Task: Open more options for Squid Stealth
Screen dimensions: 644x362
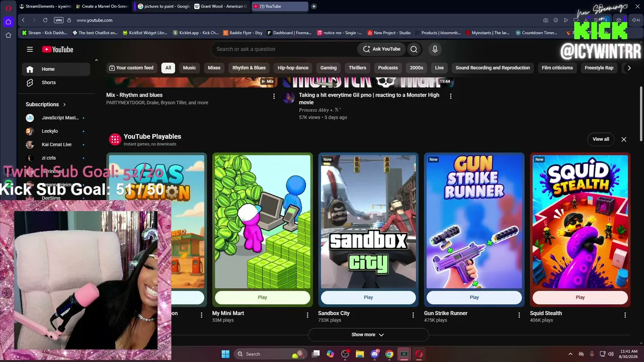Action: [625, 315]
